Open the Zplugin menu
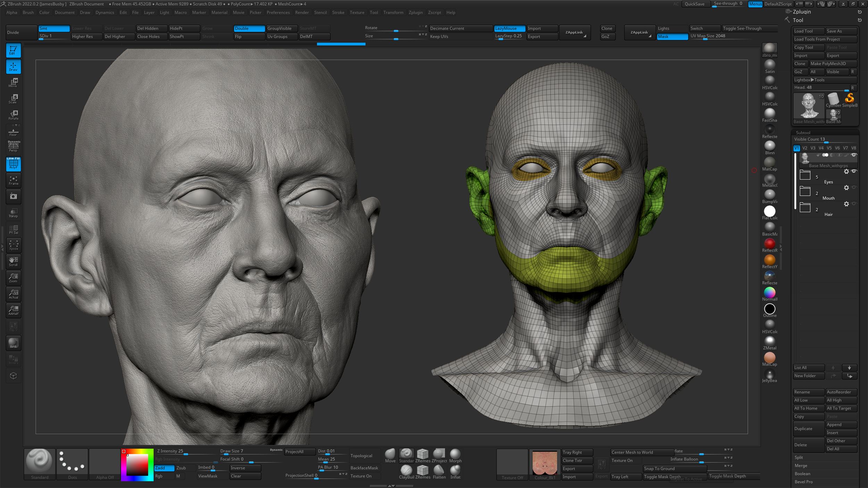868x488 pixels. (415, 12)
